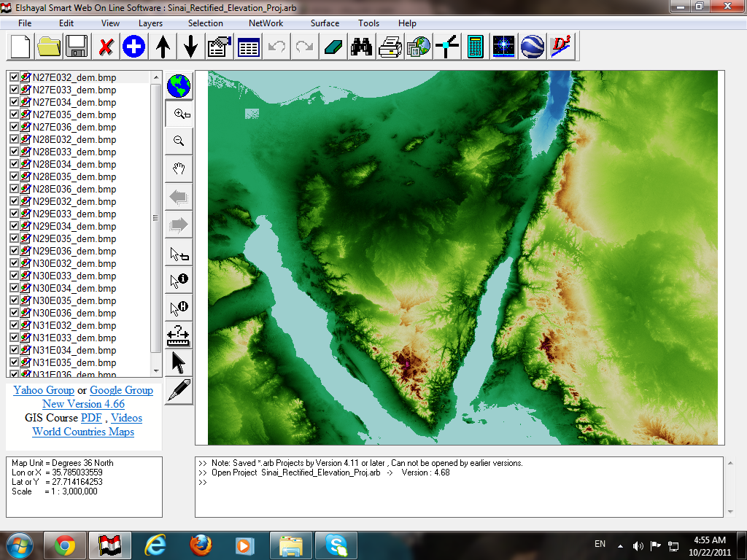This screenshot has width=747, height=560.
Task: Go to next view right arrow
Action: (179, 225)
